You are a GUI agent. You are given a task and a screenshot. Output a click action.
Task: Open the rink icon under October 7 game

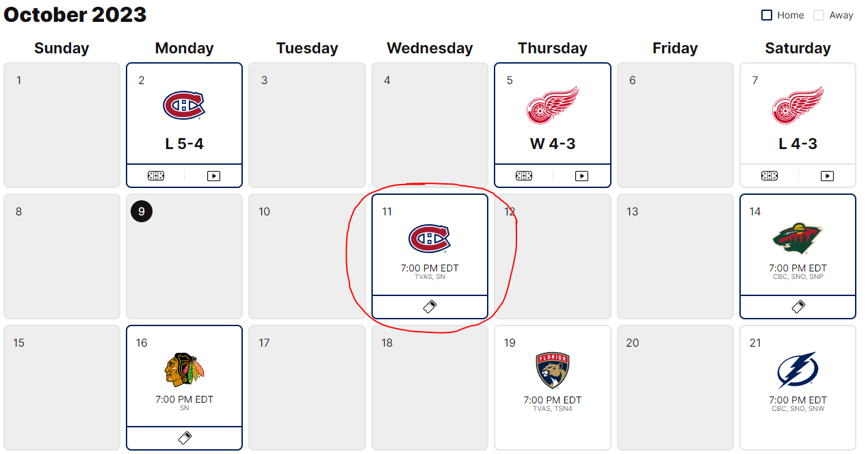(x=770, y=176)
